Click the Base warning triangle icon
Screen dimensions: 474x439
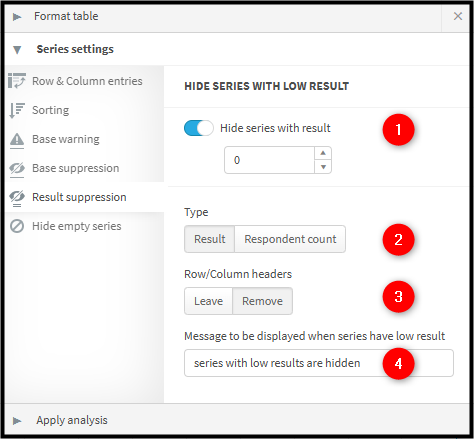click(x=17, y=140)
